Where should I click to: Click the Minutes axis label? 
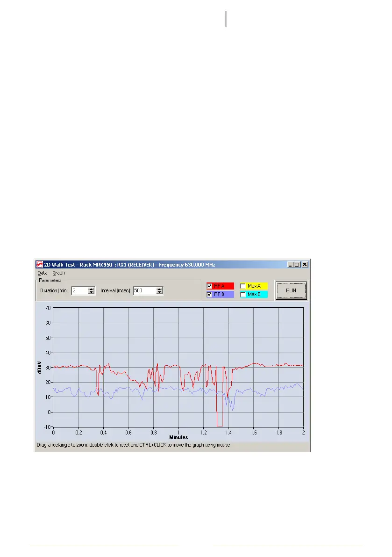coord(178,437)
